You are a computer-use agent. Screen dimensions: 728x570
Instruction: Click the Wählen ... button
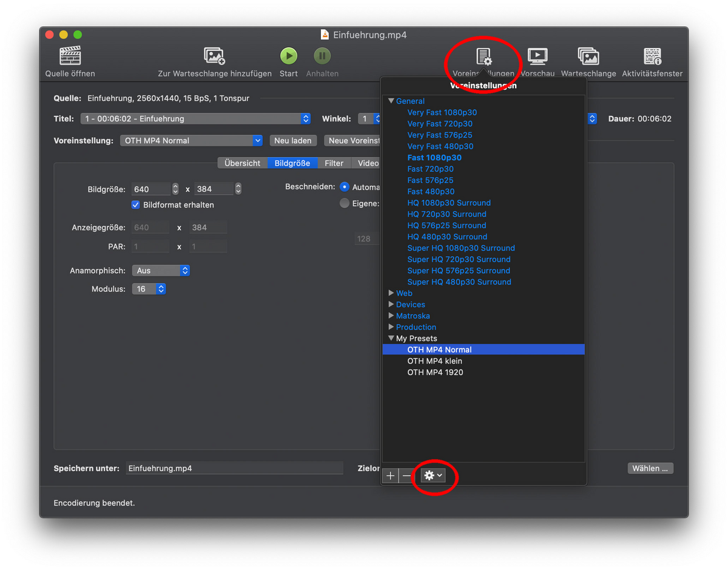(650, 469)
